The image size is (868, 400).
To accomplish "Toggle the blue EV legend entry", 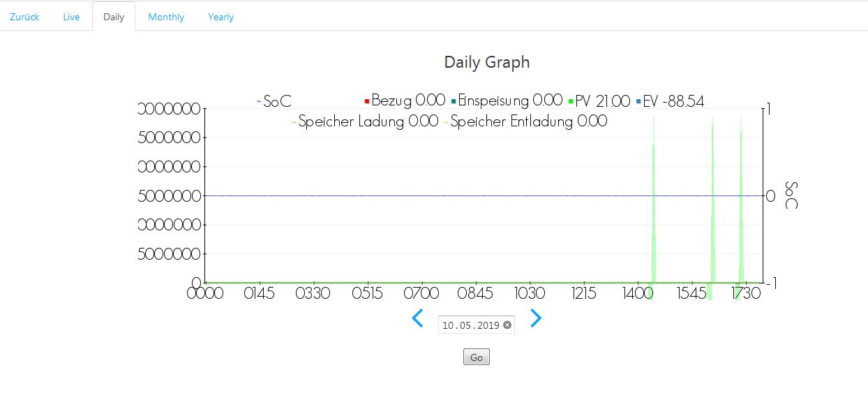I will click(x=670, y=101).
